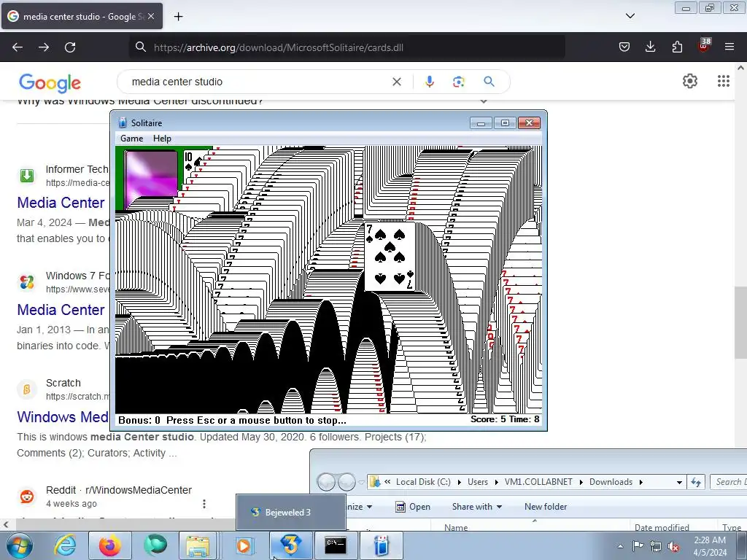This screenshot has width=747, height=560.
Task: Click the Action Center flag tray icon
Action: tap(638, 546)
